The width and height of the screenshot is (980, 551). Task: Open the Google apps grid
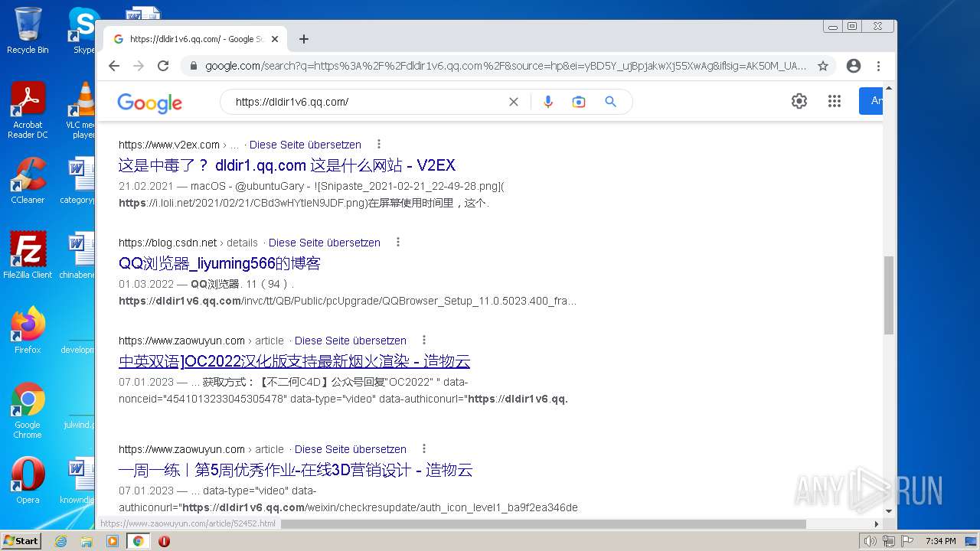(x=835, y=101)
